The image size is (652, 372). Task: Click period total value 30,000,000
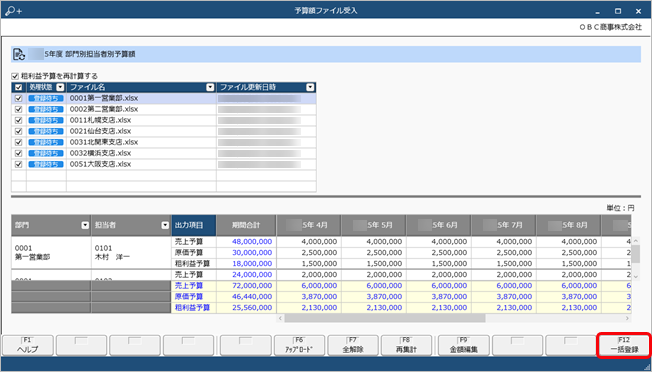click(x=252, y=252)
